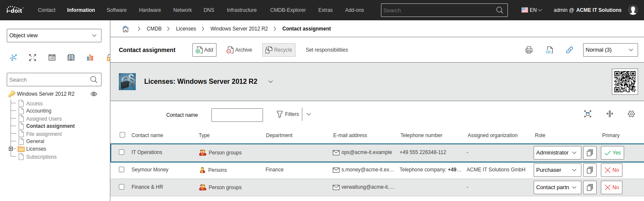Click the Recycle button
644x201 pixels.
[x=279, y=50]
